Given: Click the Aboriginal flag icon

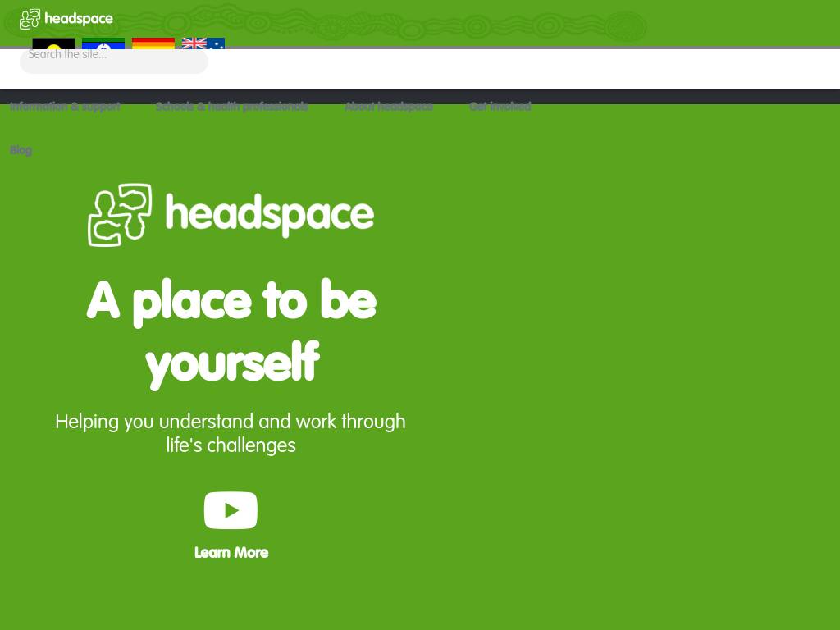Looking at the screenshot, I should (53, 43).
